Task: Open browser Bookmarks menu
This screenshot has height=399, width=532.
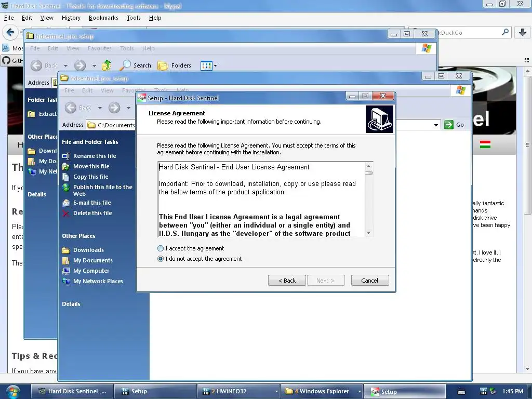Action: (x=103, y=18)
